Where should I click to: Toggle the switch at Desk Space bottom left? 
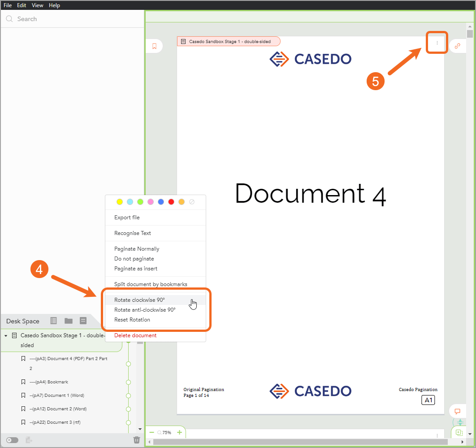click(x=12, y=440)
